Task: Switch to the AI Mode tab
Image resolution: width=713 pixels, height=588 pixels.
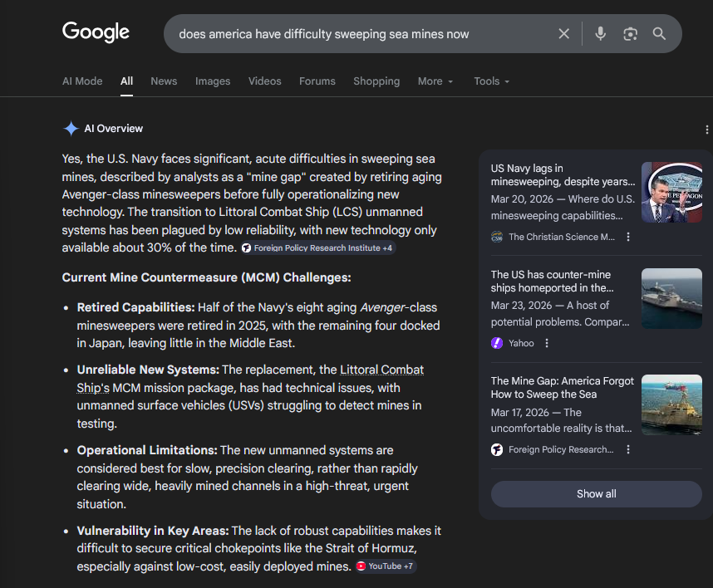Action: point(82,81)
